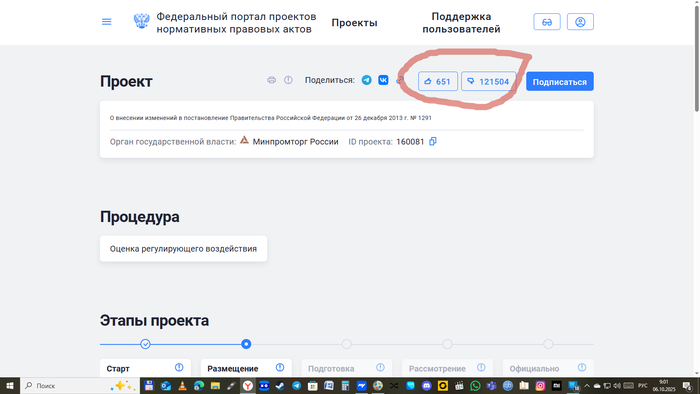700x394 pixels.
Task: Show info for the Официально stage
Action: click(x=582, y=368)
